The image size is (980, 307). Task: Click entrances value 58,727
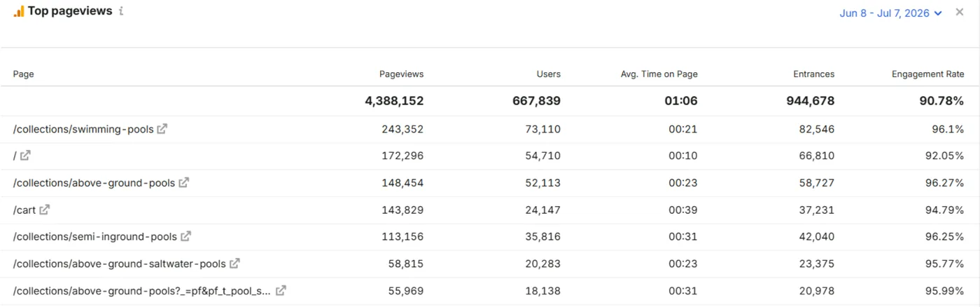(816, 183)
